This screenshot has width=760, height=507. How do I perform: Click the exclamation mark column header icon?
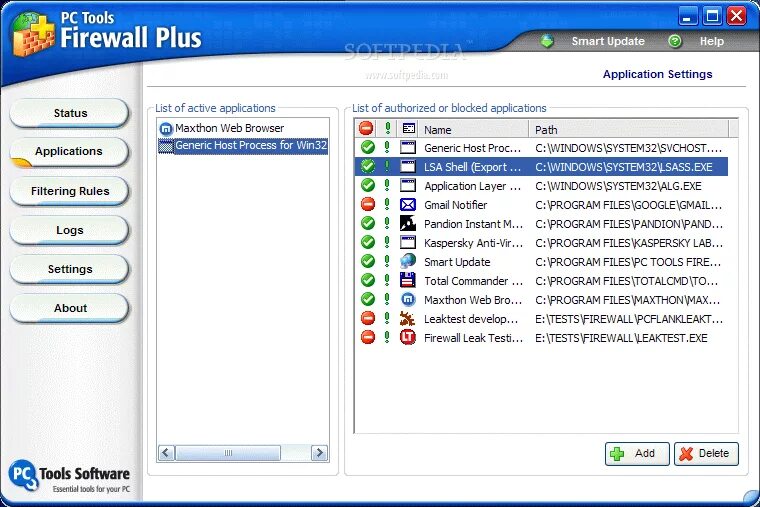point(387,128)
